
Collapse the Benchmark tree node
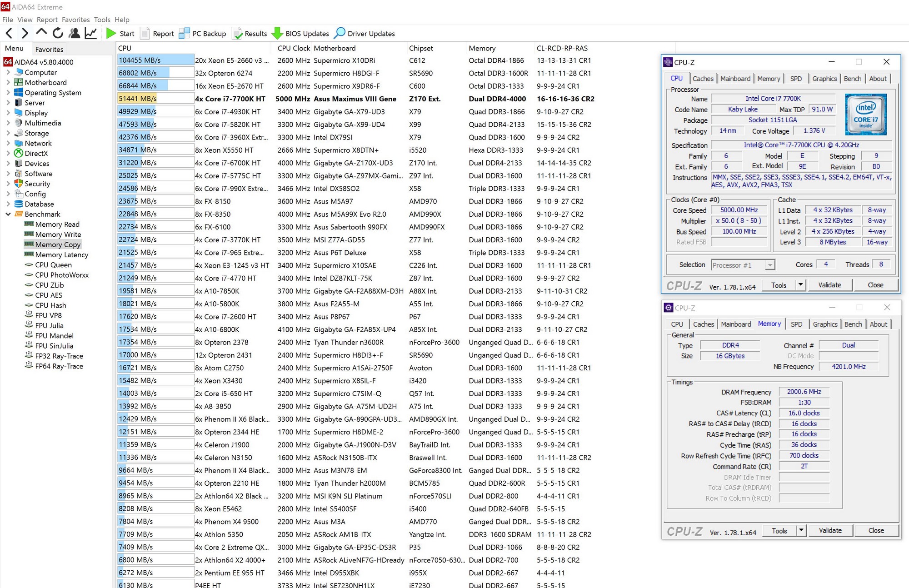(x=8, y=214)
